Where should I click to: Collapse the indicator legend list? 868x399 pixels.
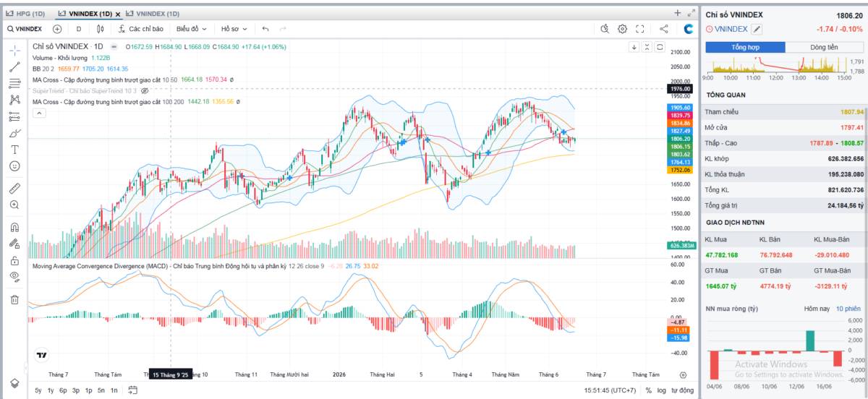(38, 113)
